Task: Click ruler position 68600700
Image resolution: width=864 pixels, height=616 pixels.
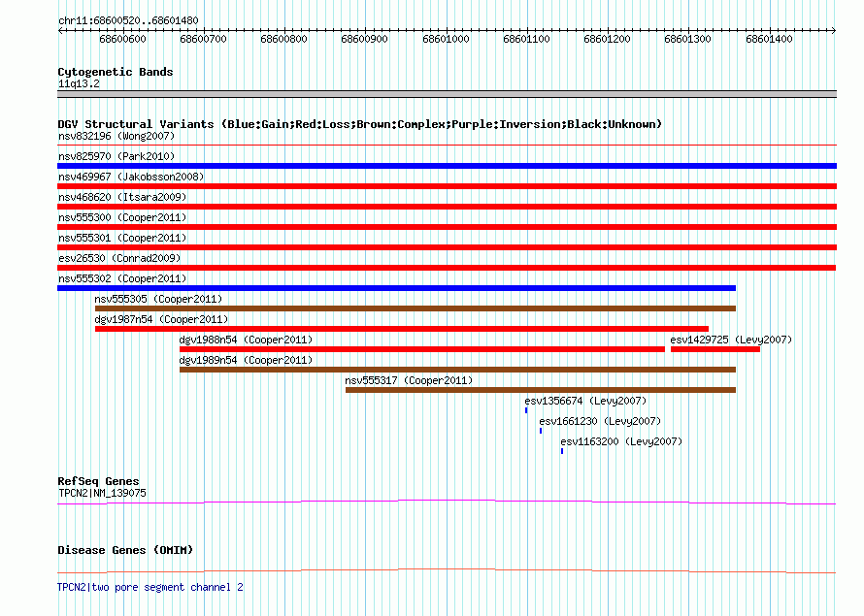Action: tap(203, 39)
